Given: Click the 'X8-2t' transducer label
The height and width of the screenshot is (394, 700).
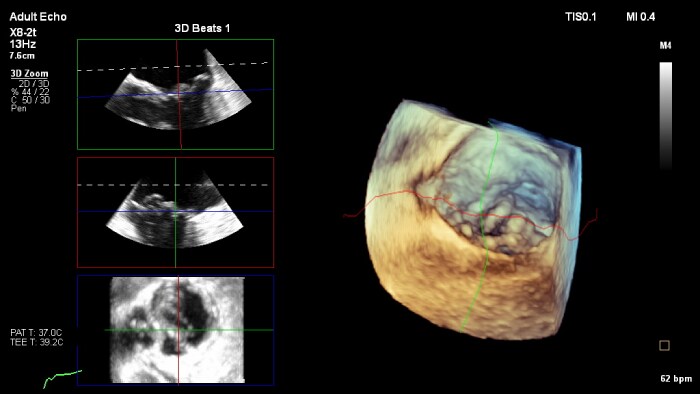Looking at the screenshot, I should 23,33.
